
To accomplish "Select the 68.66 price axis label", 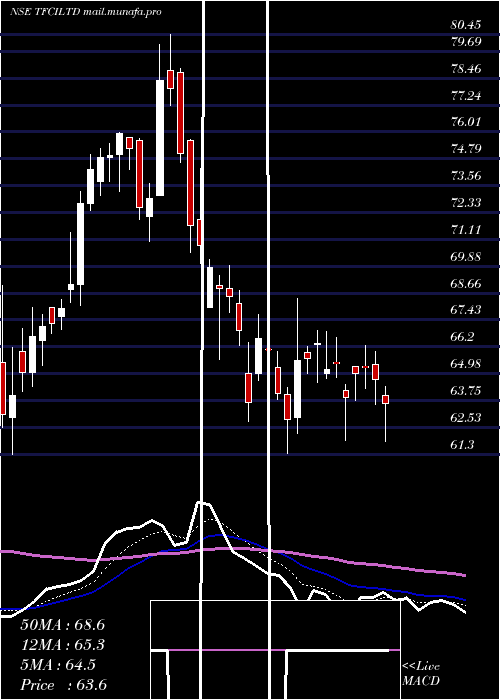I will (466, 284).
